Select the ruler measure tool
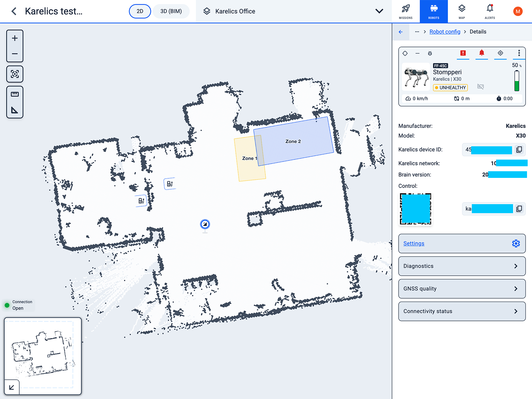The height and width of the screenshot is (399, 532). point(15,94)
